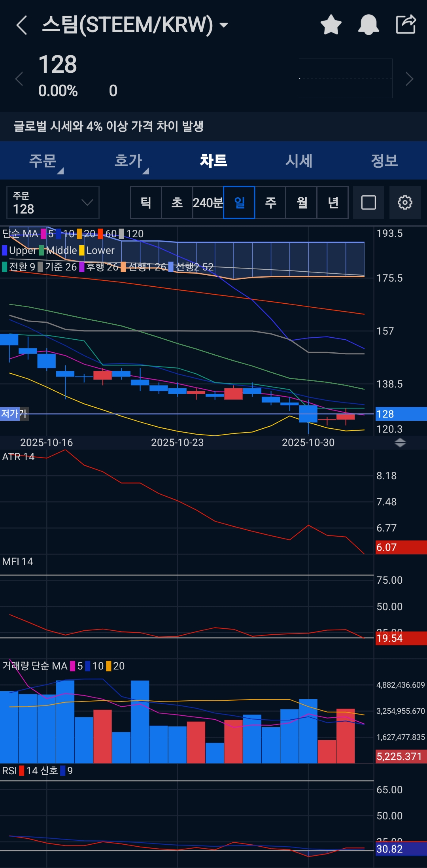Open the 정보 tab
427x868 pixels.
(384, 161)
